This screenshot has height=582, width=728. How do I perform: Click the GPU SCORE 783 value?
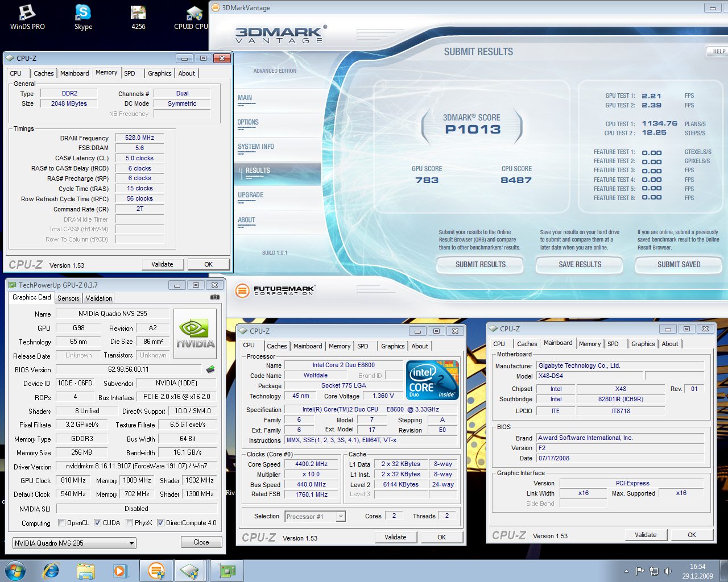coord(427,180)
